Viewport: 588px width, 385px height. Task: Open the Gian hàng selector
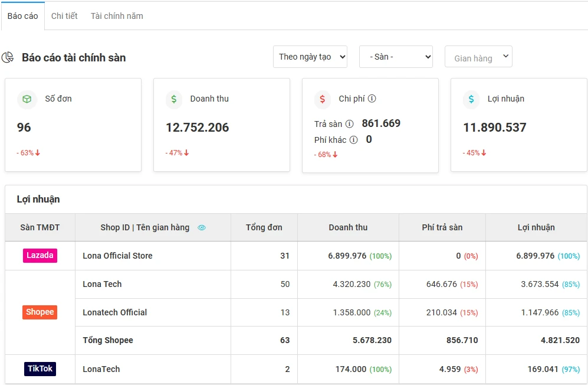click(478, 57)
